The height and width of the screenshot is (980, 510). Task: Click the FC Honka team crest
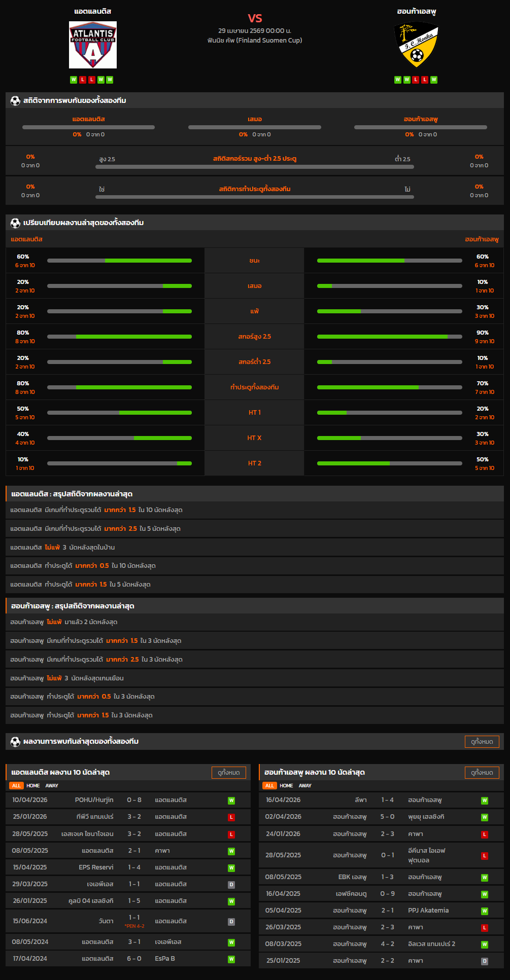pos(416,45)
